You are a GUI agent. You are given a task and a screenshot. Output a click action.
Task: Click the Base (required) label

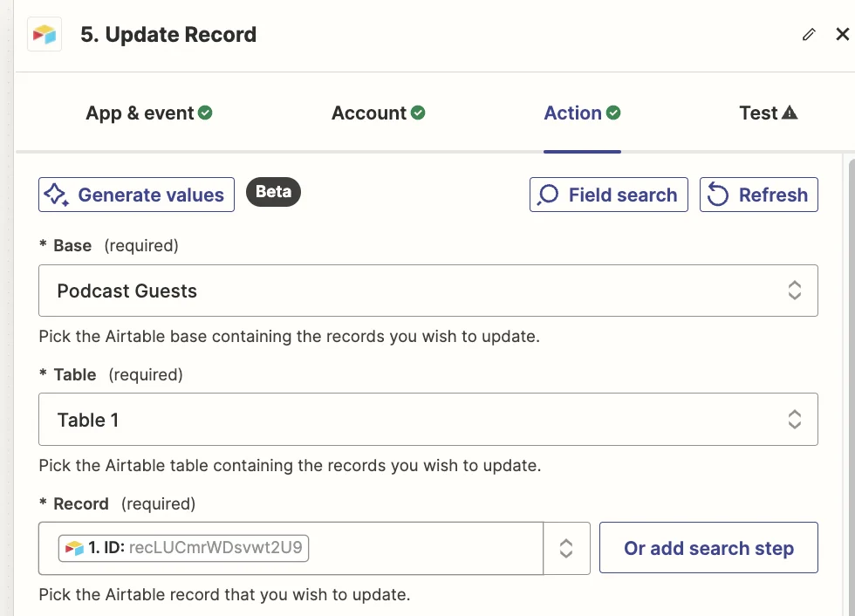click(x=108, y=245)
